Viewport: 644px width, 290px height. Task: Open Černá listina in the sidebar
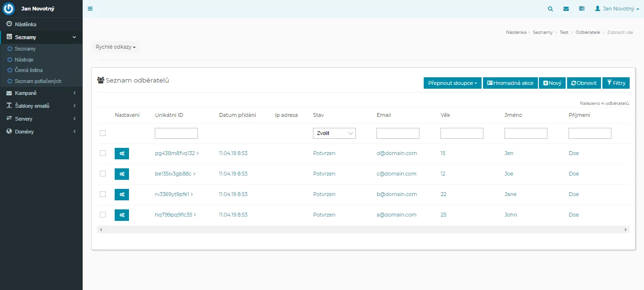28,70
